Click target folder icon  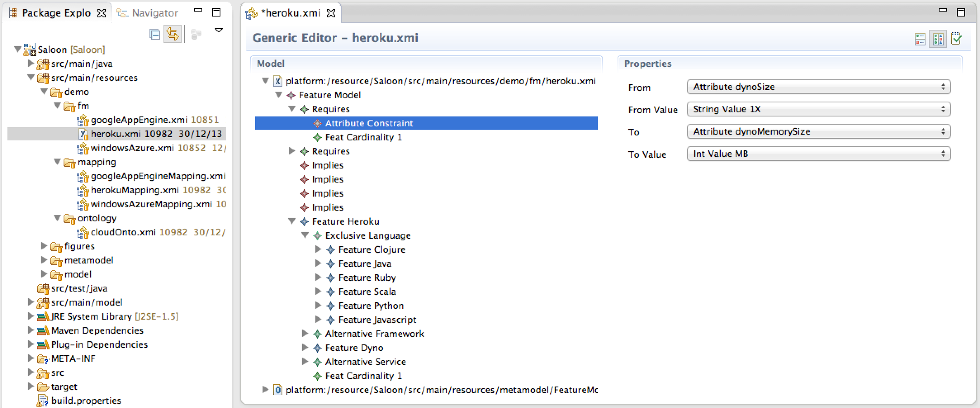point(43,387)
